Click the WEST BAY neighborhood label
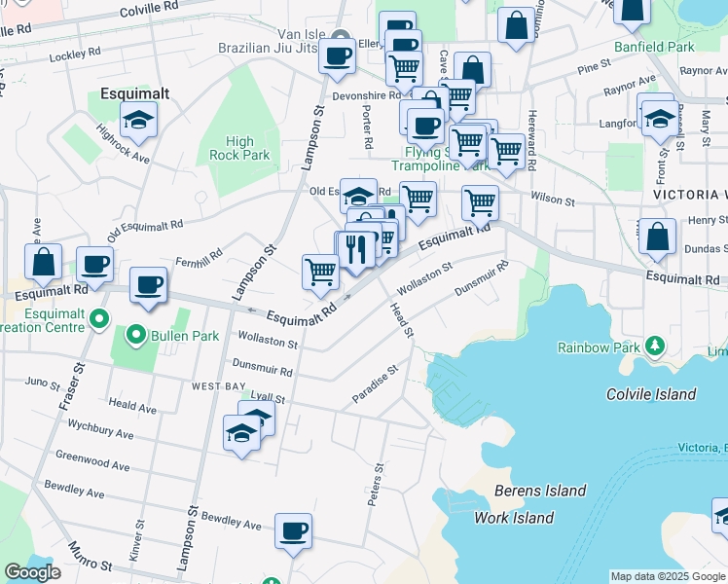 (219, 386)
